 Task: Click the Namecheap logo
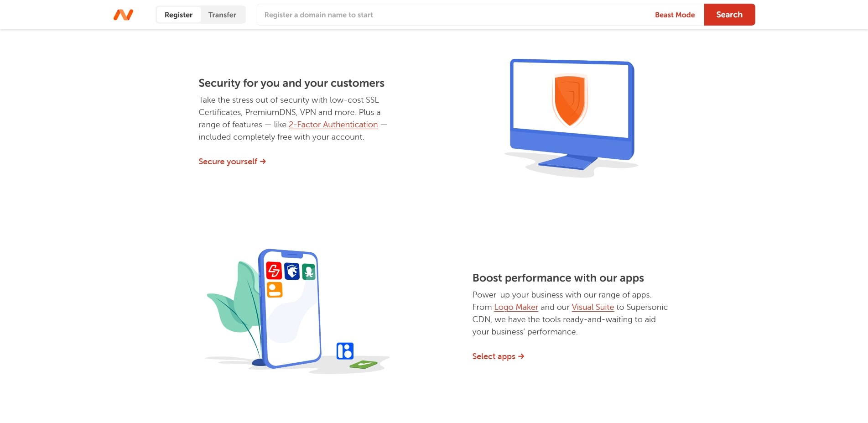(x=123, y=14)
